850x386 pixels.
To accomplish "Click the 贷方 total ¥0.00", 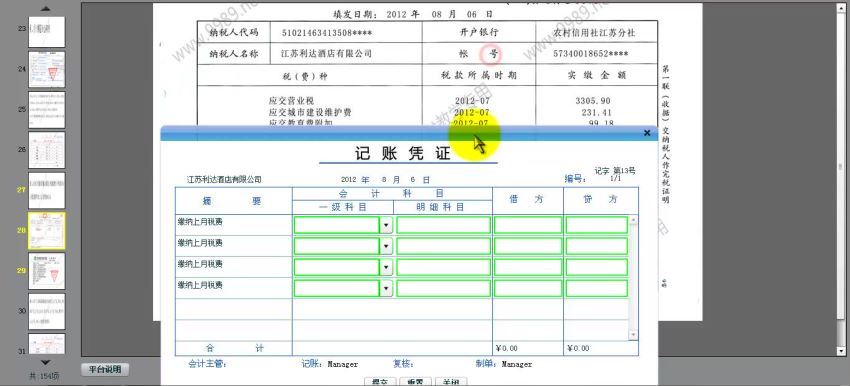I will click(x=578, y=349).
